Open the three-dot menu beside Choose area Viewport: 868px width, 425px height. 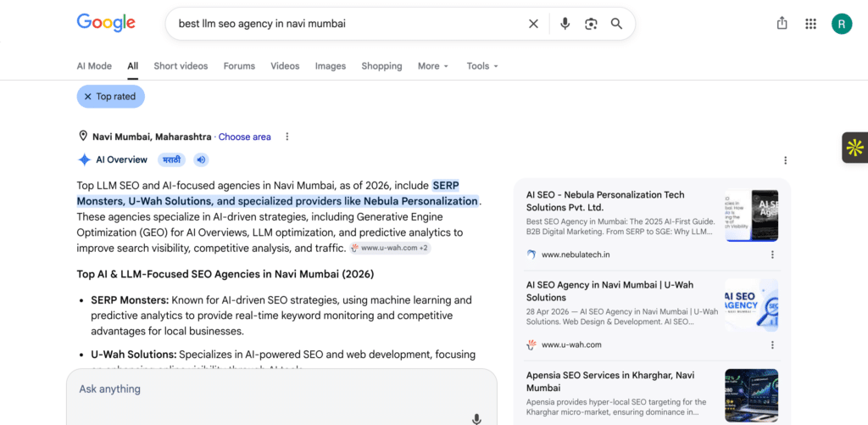(287, 137)
